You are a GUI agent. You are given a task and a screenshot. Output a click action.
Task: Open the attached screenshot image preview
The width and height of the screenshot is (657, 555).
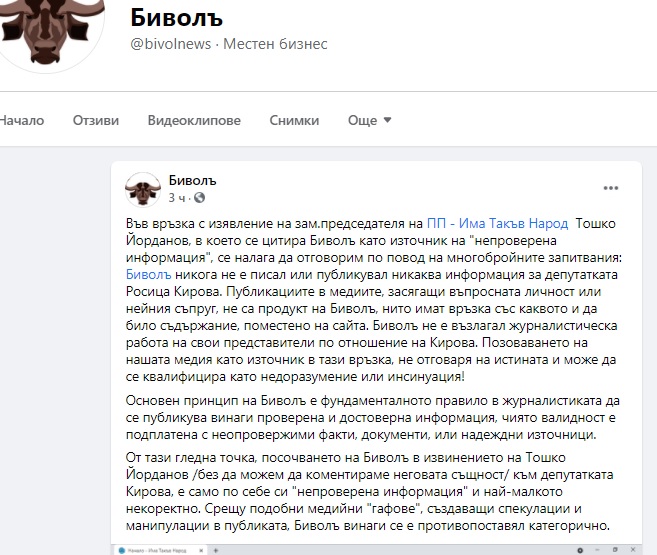point(376,550)
